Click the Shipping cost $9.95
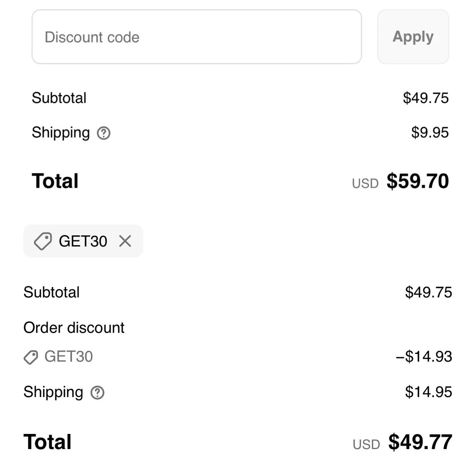The width and height of the screenshot is (476, 476). [430, 133]
